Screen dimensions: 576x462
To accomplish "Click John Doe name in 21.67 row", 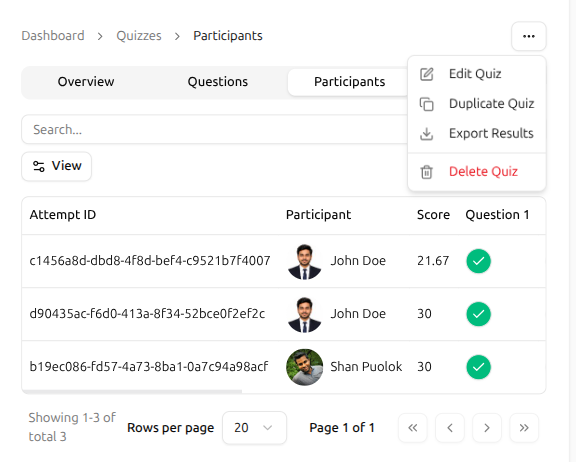I will 358,261.
